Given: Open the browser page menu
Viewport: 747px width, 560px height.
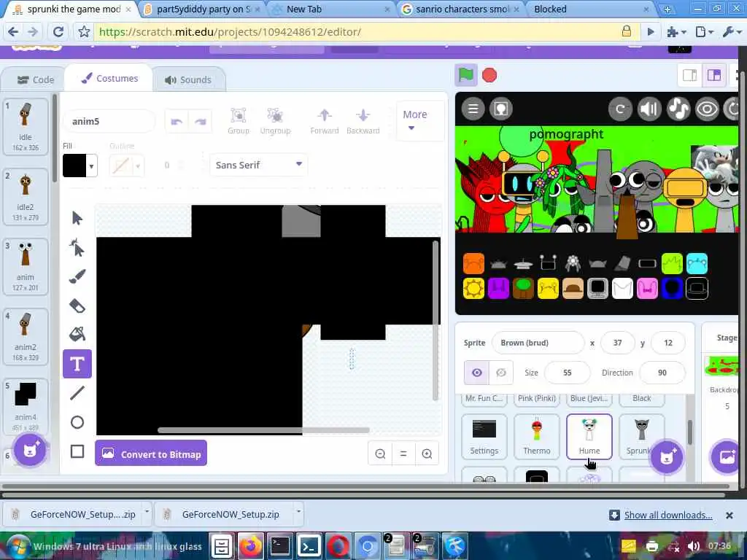Looking at the screenshot, I should tap(704, 32).
